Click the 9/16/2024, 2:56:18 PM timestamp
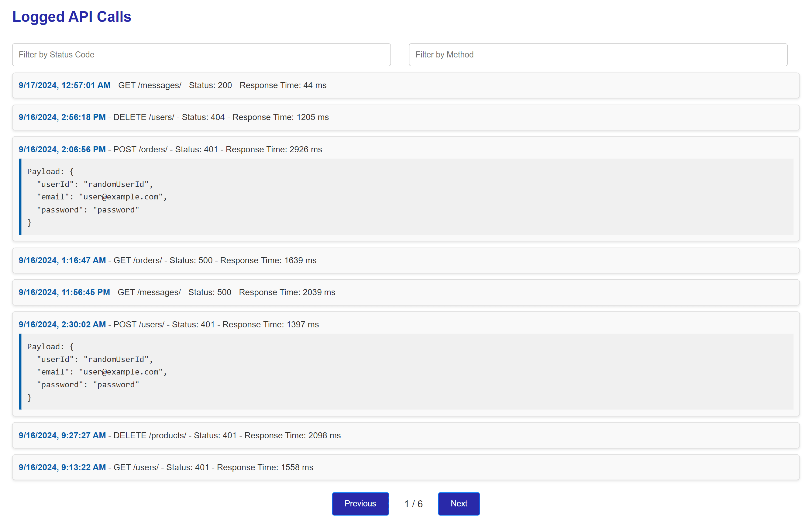This screenshot has width=812, height=521. tap(62, 117)
